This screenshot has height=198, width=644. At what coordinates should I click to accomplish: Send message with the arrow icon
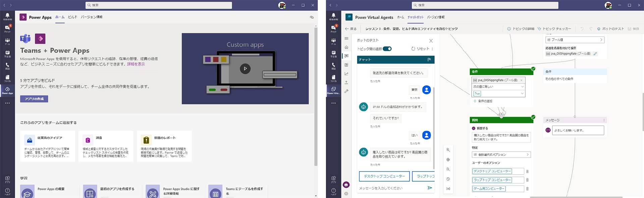(x=430, y=188)
